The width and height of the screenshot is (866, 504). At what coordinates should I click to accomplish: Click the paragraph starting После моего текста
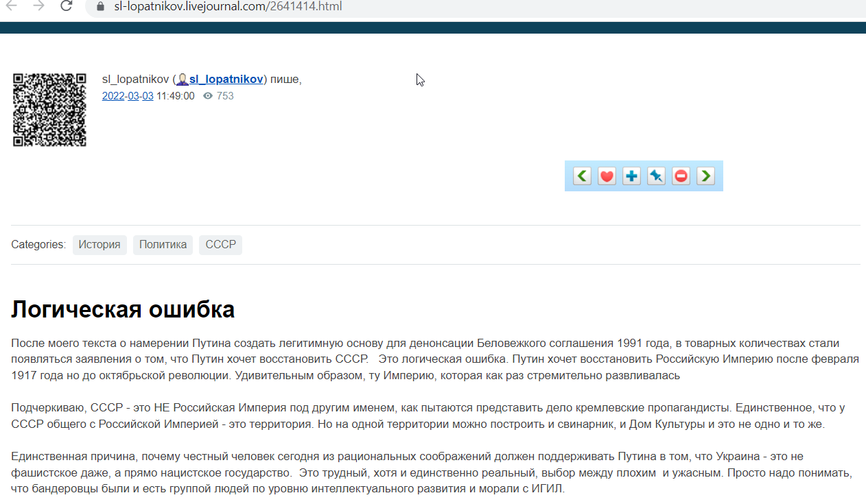pos(435,359)
